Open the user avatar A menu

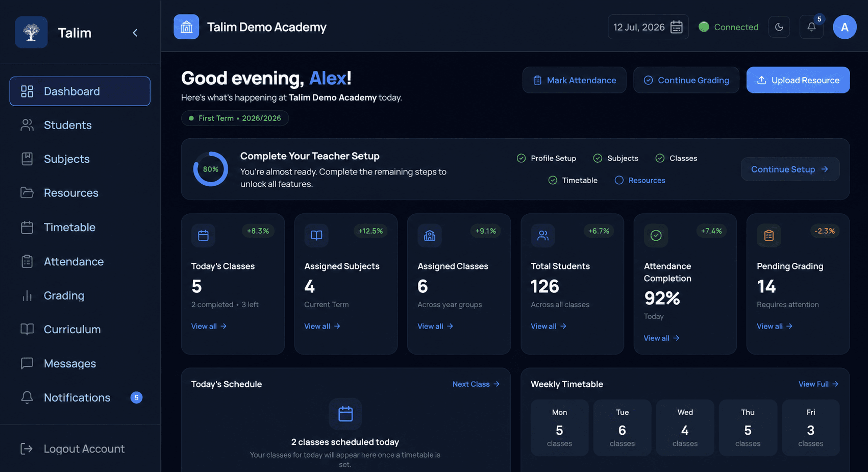click(845, 27)
